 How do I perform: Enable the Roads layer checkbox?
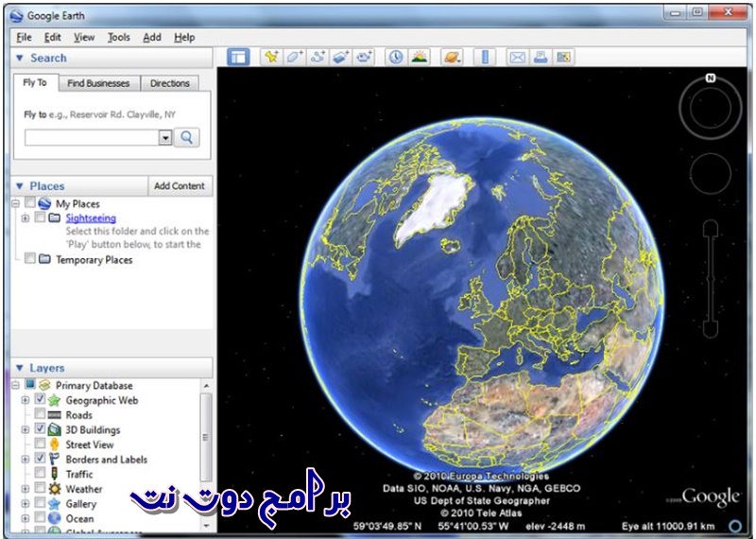coord(40,414)
